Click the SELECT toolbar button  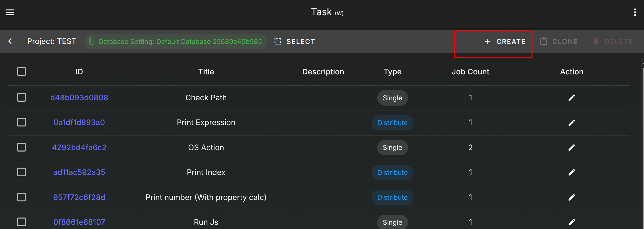point(295,42)
